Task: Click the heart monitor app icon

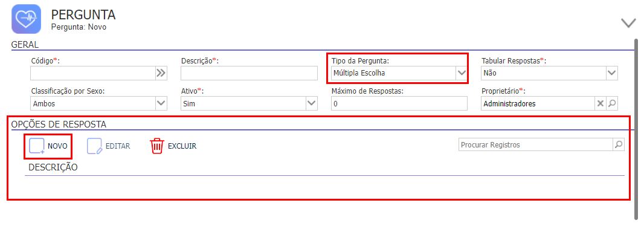Action: click(x=27, y=19)
